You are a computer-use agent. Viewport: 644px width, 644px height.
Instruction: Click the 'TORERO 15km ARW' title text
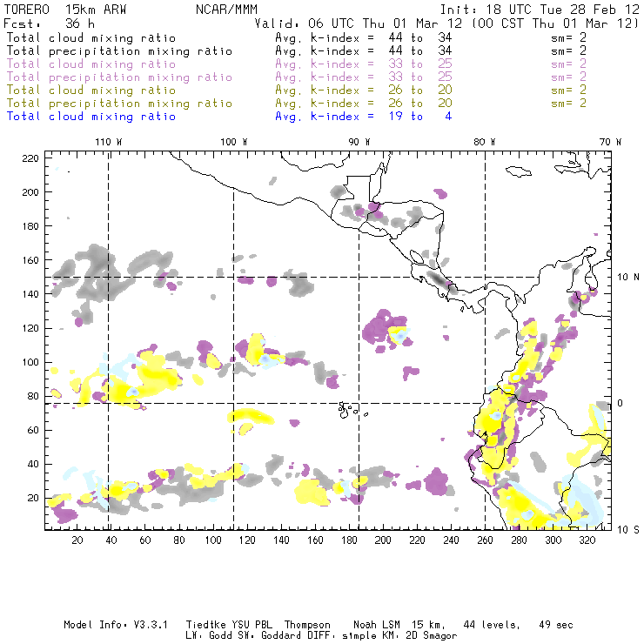(65, 10)
